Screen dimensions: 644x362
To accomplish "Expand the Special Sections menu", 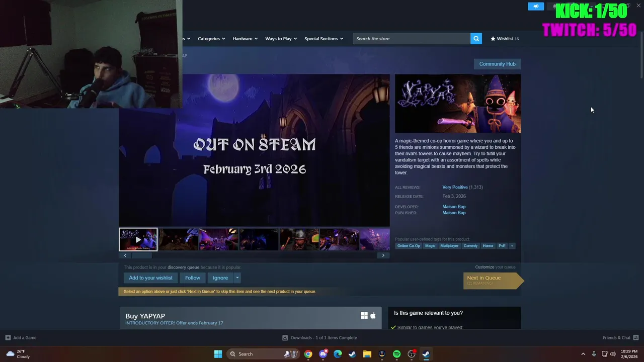I will coord(324,39).
